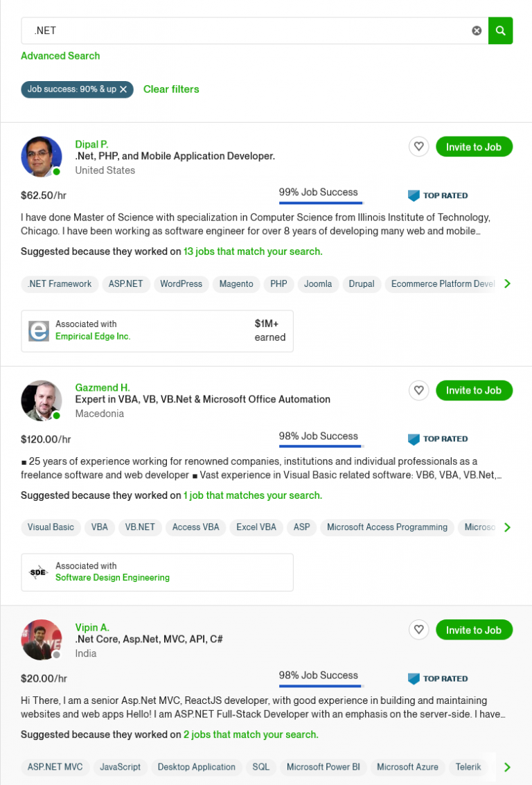Expand Vipin A.'s hidden skill tags
The width and height of the screenshot is (532, 785).
[x=507, y=767]
